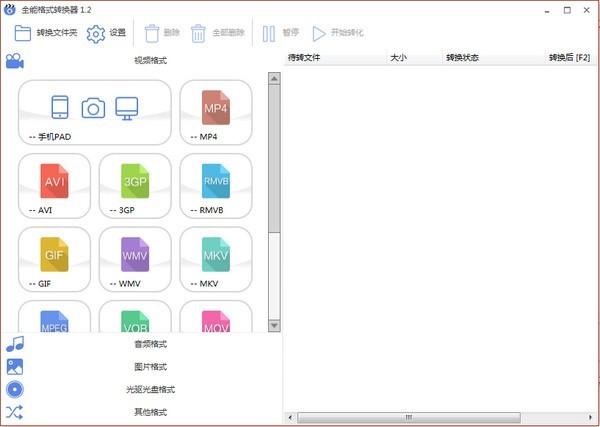
Task: Sort by the 大小 column header
Action: pos(414,58)
